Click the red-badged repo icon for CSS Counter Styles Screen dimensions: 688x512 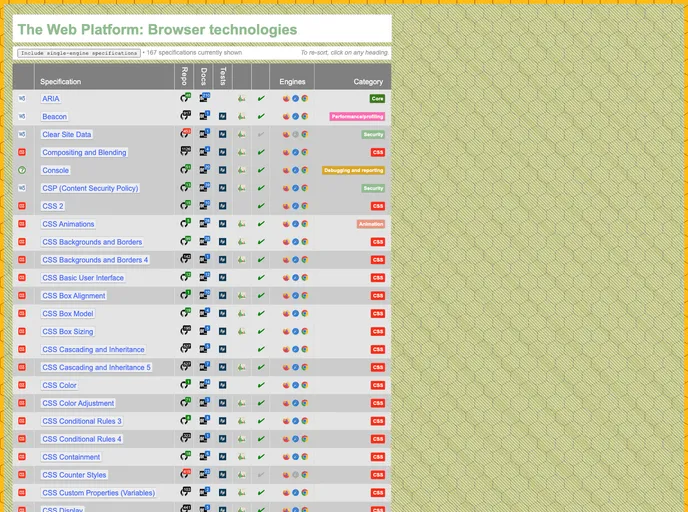tap(185, 474)
